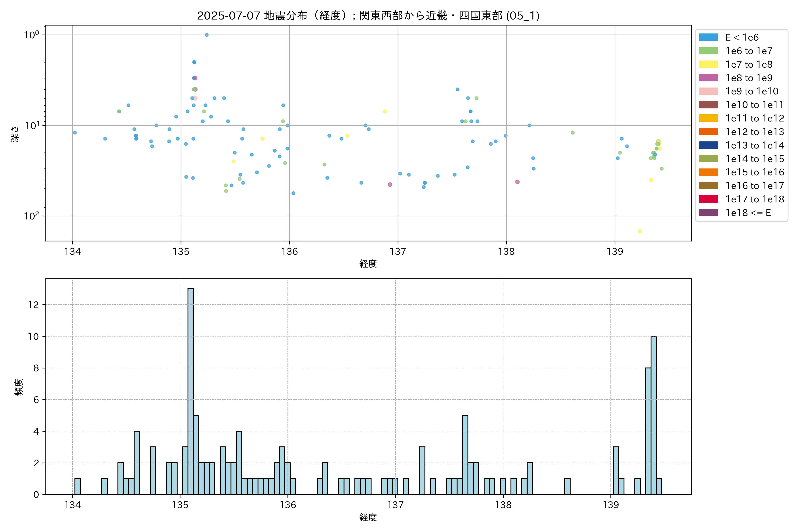
Task: Click the 1e11 to 1e12 legend label
Action: pyautogui.click(x=755, y=118)
